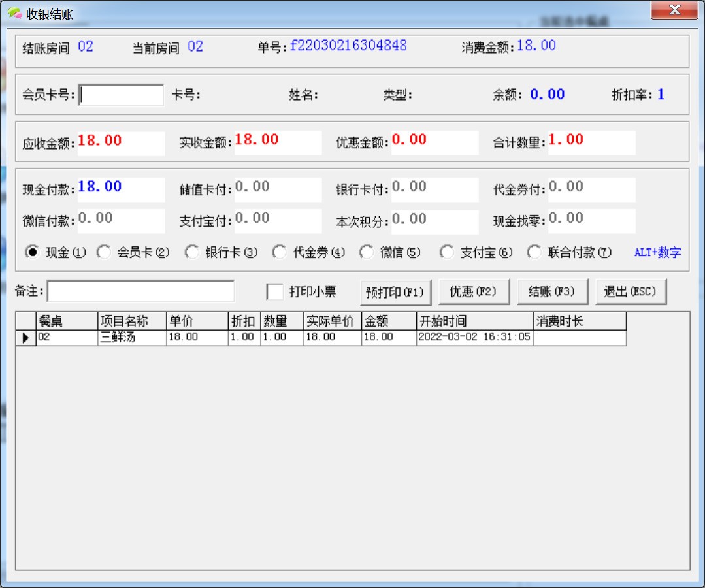Select the 现金 payment radio button
The height and width of the screenshot is (588, 705).
coord(31,253)
